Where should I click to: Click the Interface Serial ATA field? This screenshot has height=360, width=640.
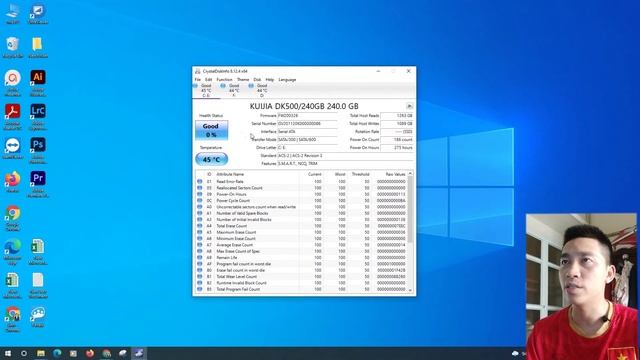(x=307, y=131)
